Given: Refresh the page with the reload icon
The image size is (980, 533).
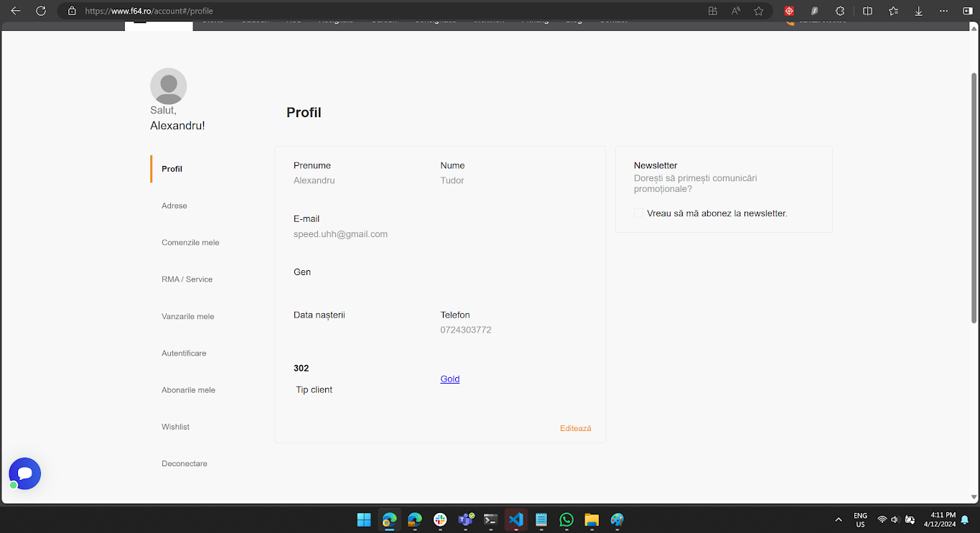Looking at the screenshot, I should [x=41, y=11].
